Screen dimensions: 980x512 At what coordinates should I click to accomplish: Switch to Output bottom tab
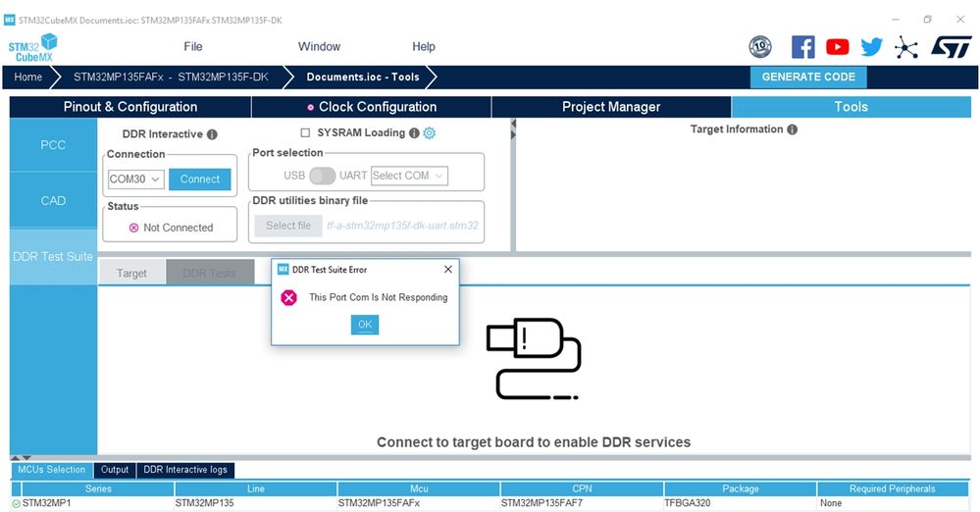pos(115,470)
